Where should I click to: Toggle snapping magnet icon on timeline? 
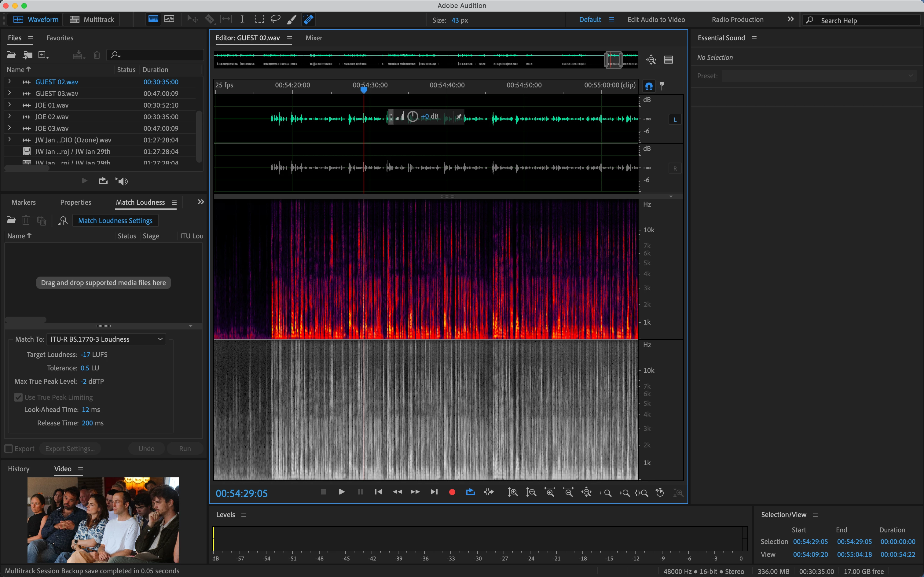(649, 86)
